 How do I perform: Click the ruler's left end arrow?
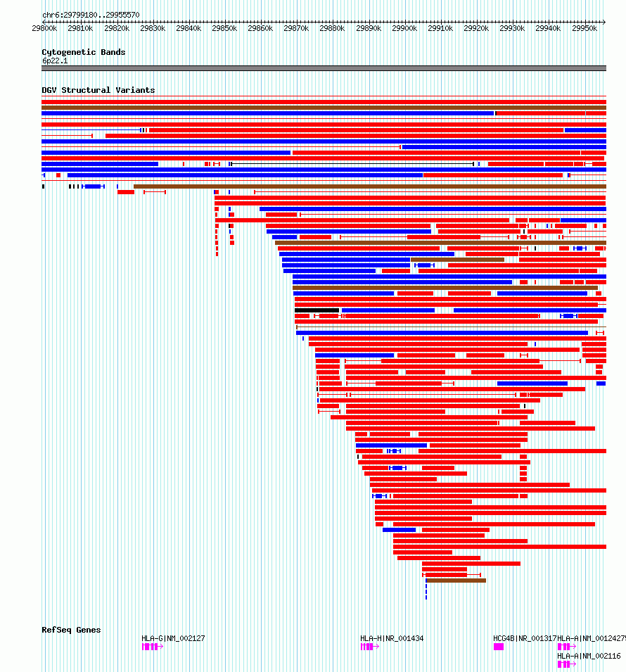pos(44,22)
